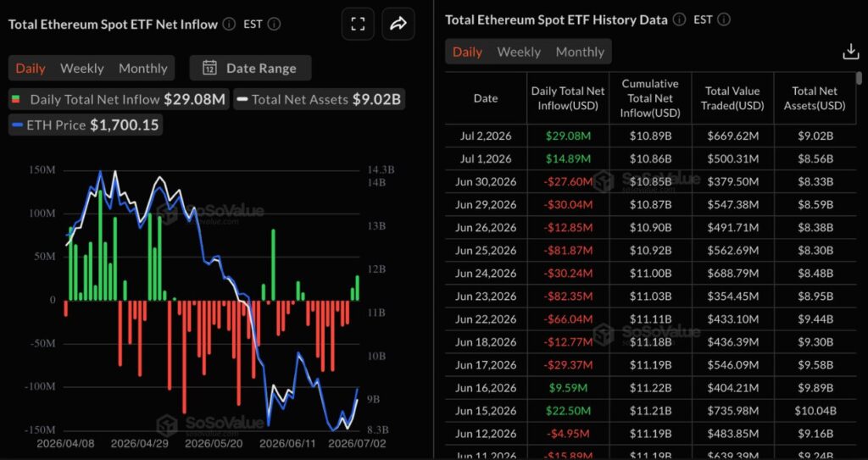This screenshot has width=868, height=460.
Task: Click the 14.3B right axis label
Action: [381, 170]
